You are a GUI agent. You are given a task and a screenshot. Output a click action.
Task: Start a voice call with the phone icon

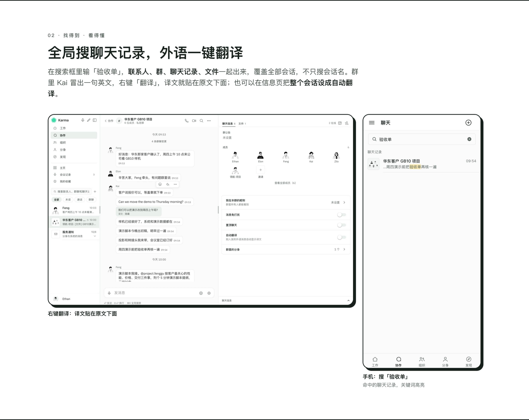pos(187,121)
